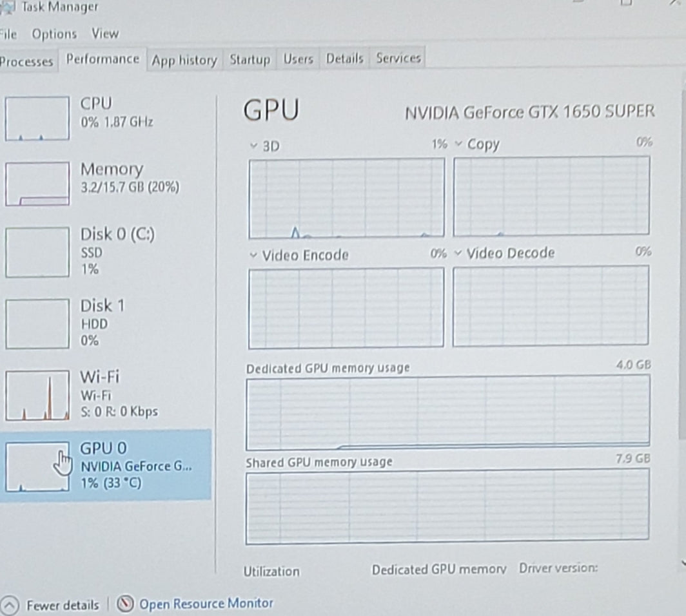The image size is (686, 616).
Task: Click the Dedicated GPU memory usage graph
Action: click(x=447, y=412)
